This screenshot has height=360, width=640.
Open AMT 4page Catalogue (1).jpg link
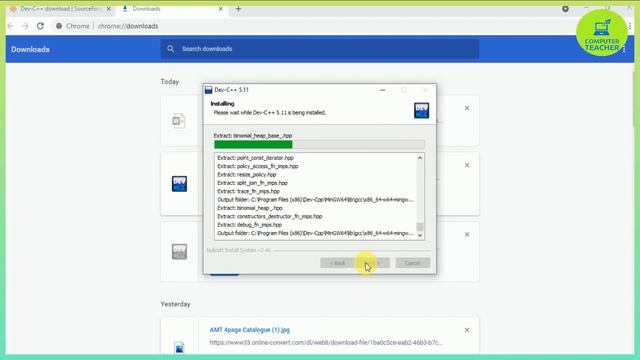click(x=250, y=330)
